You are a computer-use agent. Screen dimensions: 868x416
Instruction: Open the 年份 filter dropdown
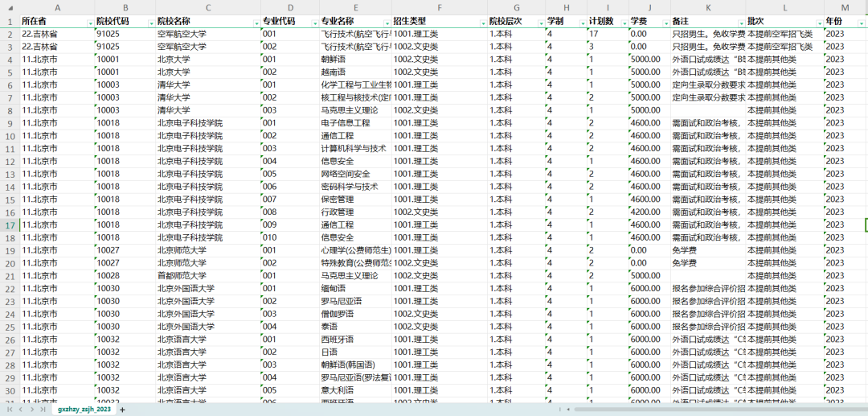click(861, 23)
